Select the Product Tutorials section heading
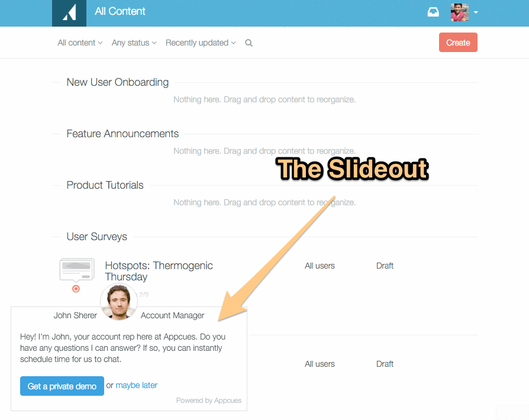This screenshot has height=420, width=529. pos(105,185)
